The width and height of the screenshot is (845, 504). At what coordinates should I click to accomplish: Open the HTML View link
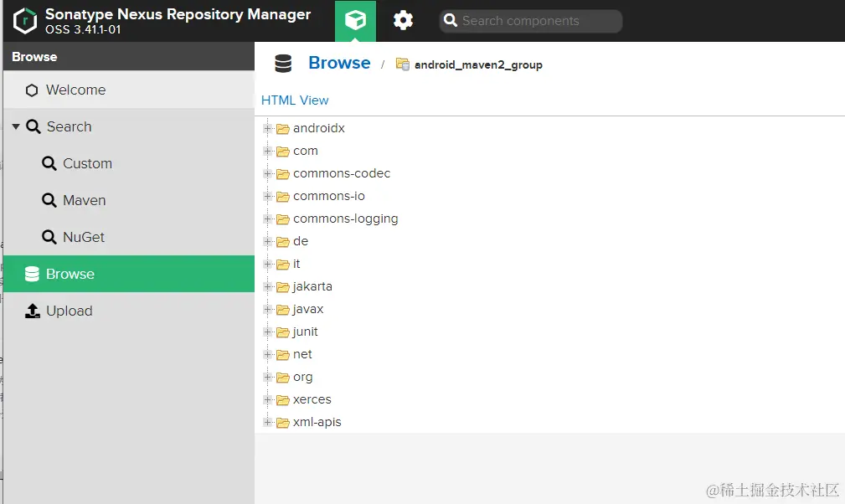click(x=295, y=100)
